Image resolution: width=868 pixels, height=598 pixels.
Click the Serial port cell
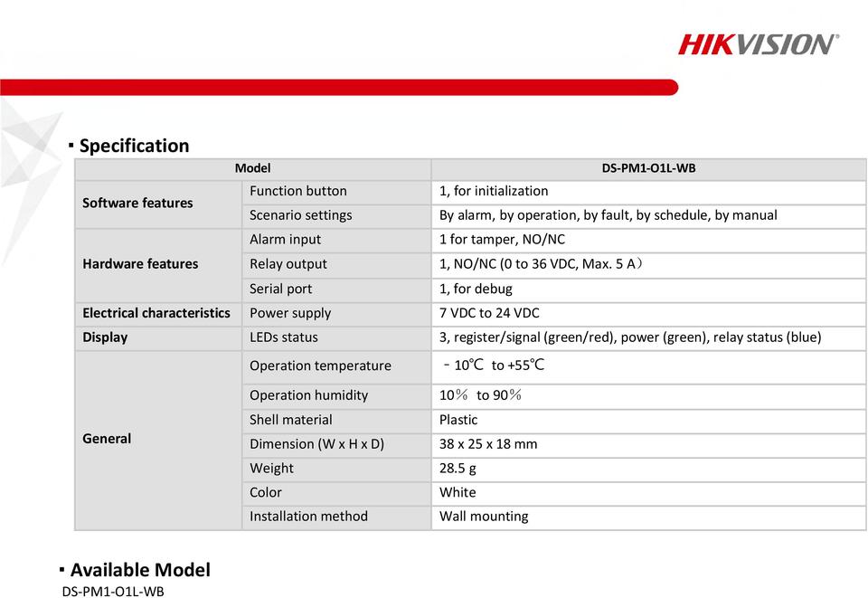click(336, 289)
